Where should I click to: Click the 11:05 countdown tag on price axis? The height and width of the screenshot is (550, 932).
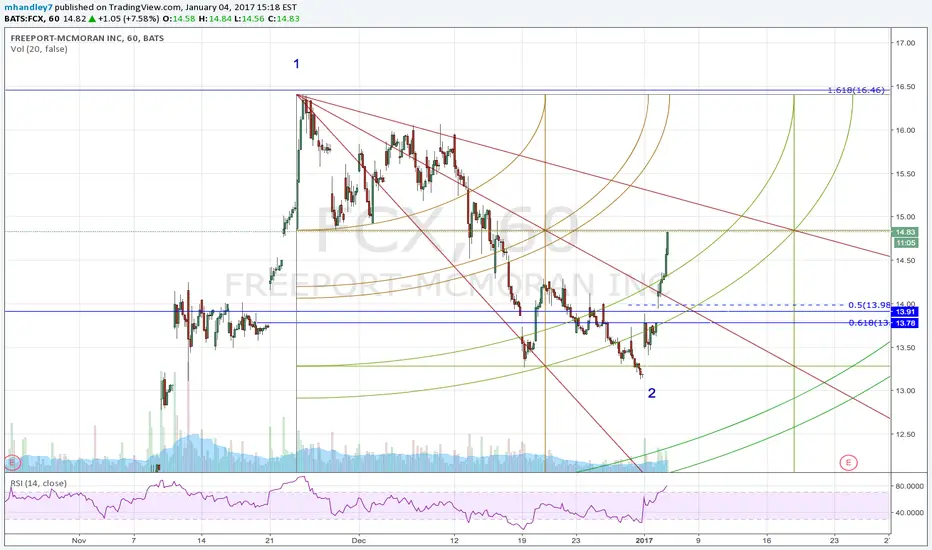pos(905,243)
